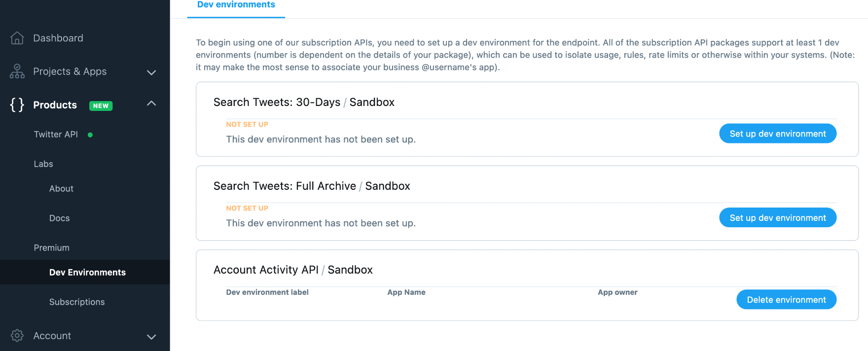This screenshot has width=868, height=351.
Task: Click the Account gear icon
Action: (17, 336)
